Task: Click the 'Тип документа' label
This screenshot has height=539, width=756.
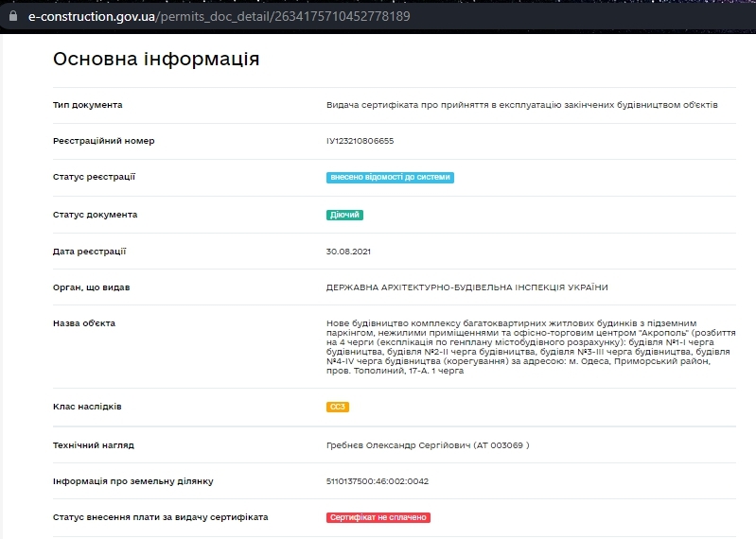Action: coord(88,105)
